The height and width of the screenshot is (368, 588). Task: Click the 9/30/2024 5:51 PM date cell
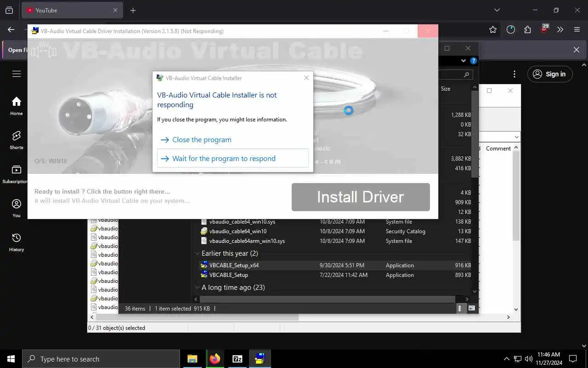click(342, 265)
